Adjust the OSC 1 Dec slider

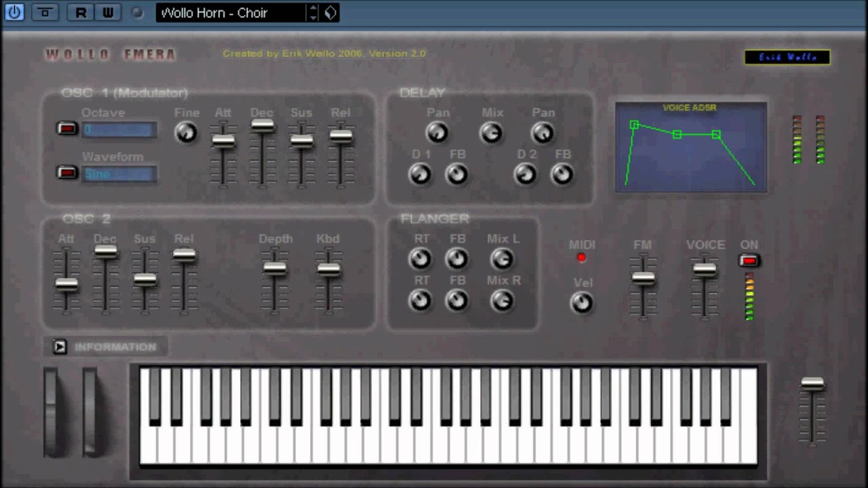pyautogui.click(x=262, y=125)
